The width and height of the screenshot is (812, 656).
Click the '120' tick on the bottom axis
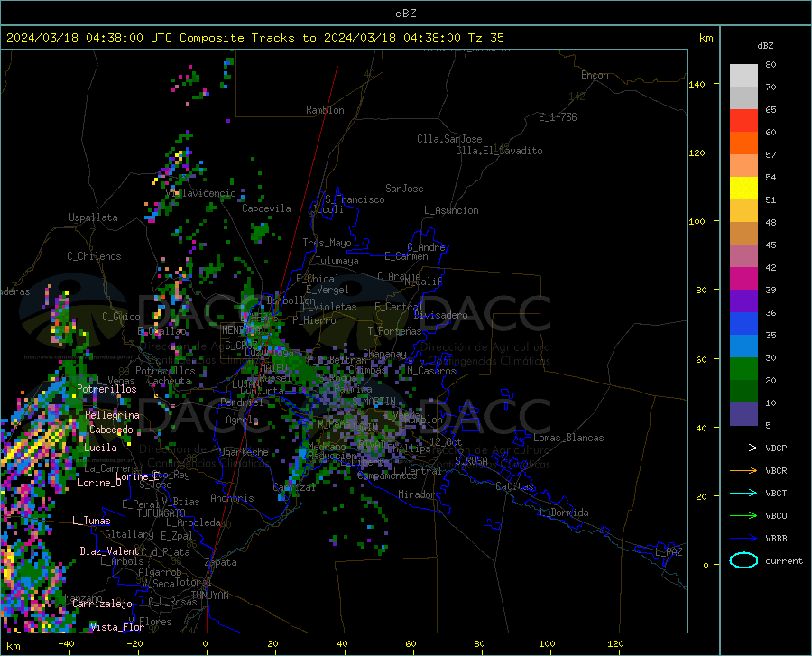[615, 643]
